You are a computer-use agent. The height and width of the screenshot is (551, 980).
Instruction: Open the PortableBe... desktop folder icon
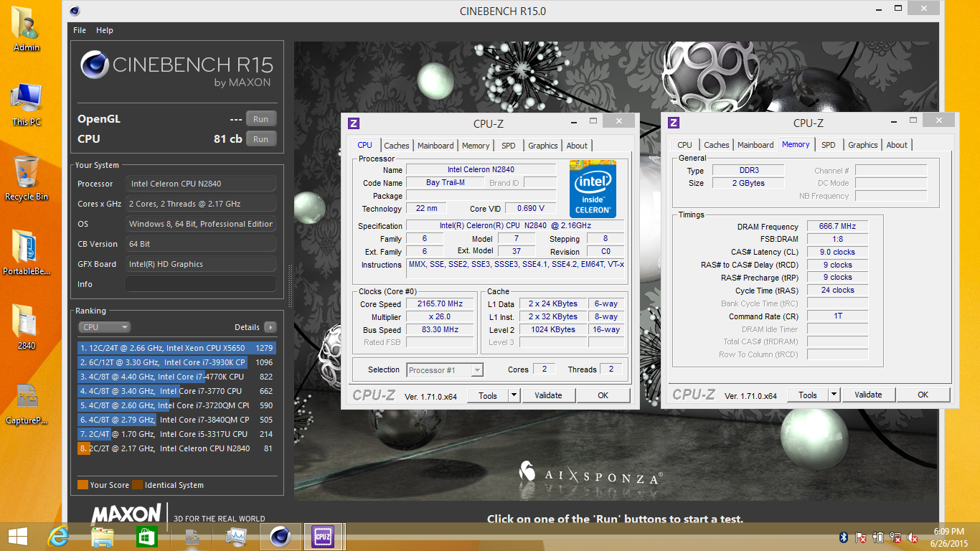pyautogui.click(x=27, y=253)
